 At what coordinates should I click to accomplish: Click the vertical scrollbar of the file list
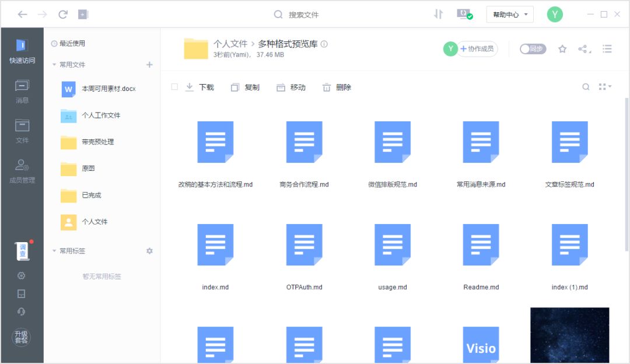click(626, 175)
